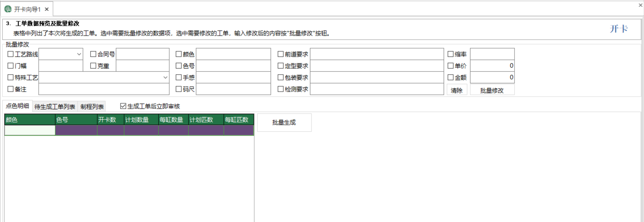
Task: Sort by the 计划数量 column header
Action: click(141, 120)
